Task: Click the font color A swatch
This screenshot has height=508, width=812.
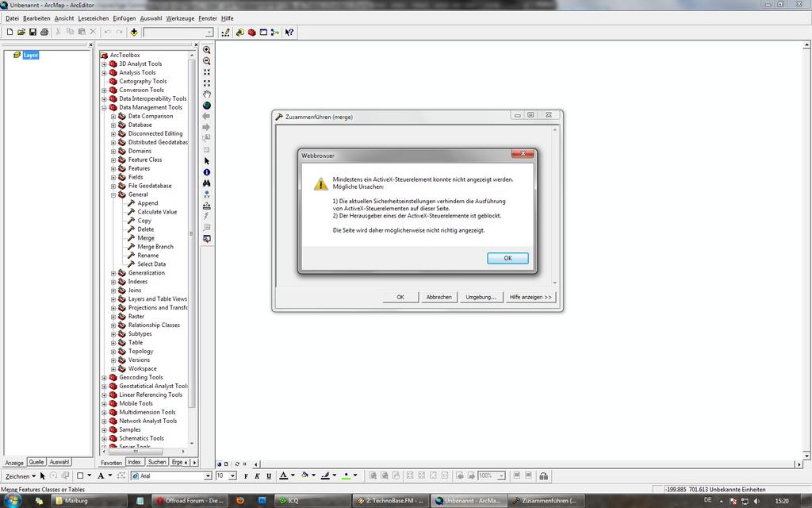Action: [x=283, y=476]
